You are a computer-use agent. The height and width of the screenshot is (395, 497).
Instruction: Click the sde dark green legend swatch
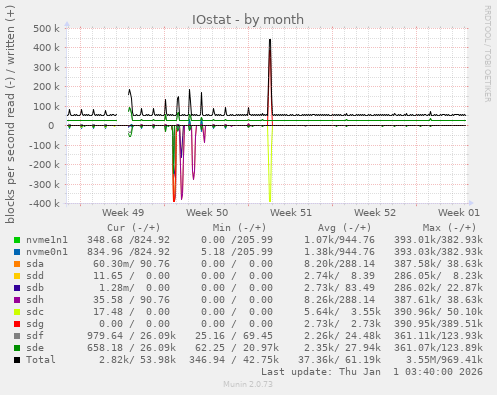pos(17,348)
